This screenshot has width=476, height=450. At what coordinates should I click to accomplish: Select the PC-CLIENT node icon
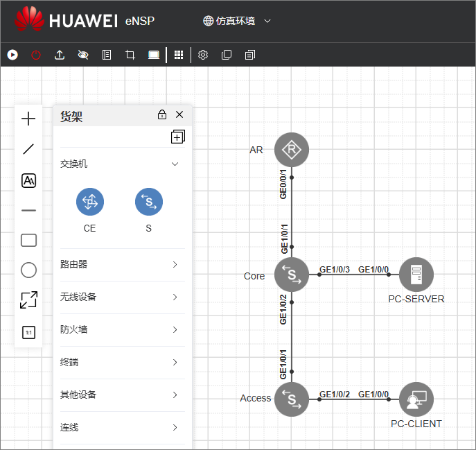click(x=416, y=399)
